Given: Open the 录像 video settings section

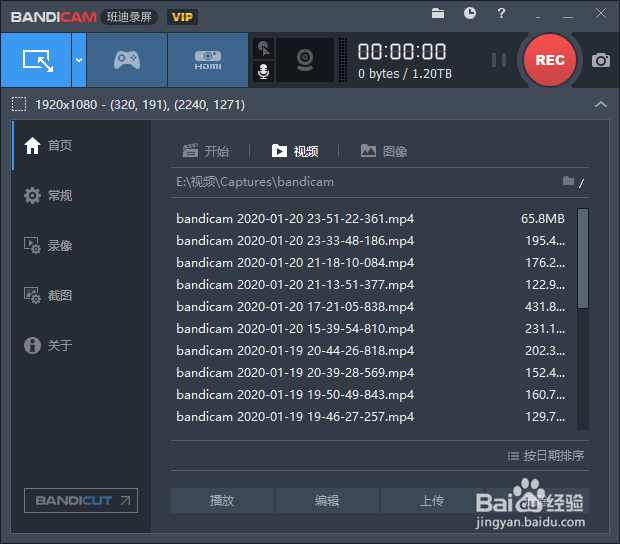Looking at the screenshot, I should (x=81, y=246).
